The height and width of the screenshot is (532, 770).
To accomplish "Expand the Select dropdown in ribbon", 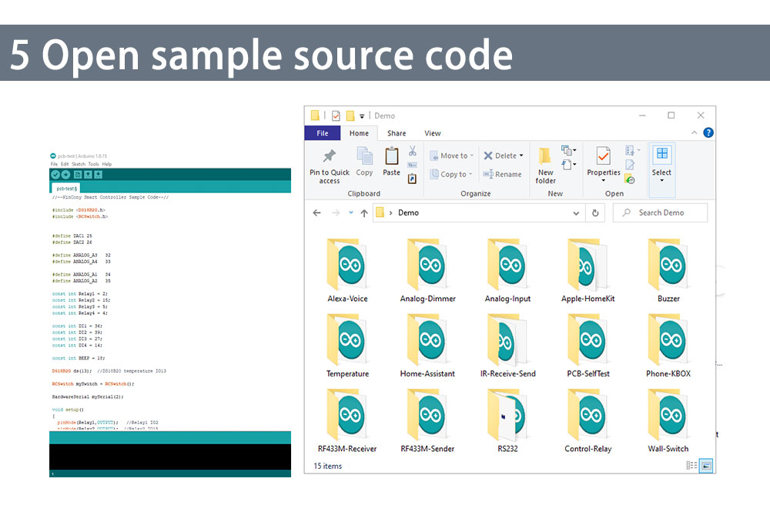I will [x=661, y=181].
